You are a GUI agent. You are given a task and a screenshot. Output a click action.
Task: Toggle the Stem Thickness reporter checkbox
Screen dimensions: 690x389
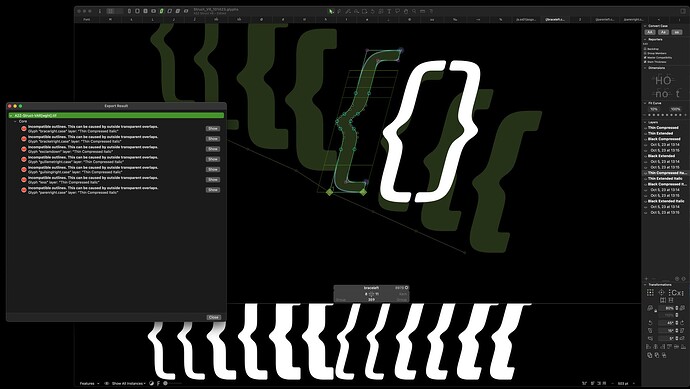[645, 62]
